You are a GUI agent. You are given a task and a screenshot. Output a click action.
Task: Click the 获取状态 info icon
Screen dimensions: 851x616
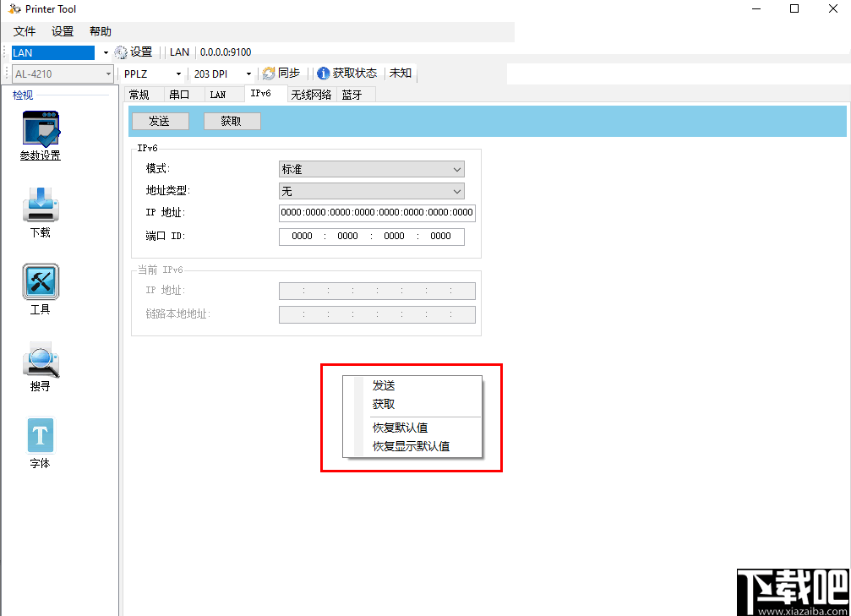(323, 73)
